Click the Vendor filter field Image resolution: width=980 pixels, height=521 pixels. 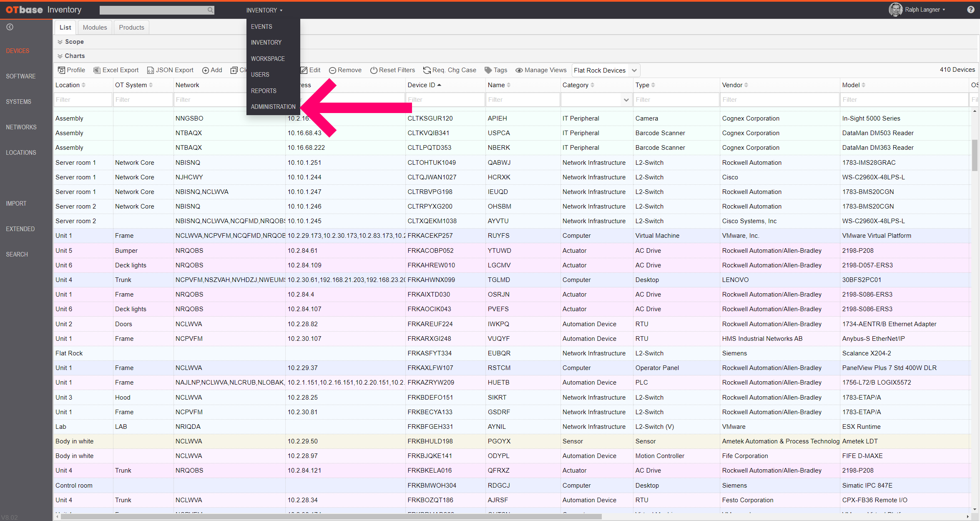tap(779, 100)
